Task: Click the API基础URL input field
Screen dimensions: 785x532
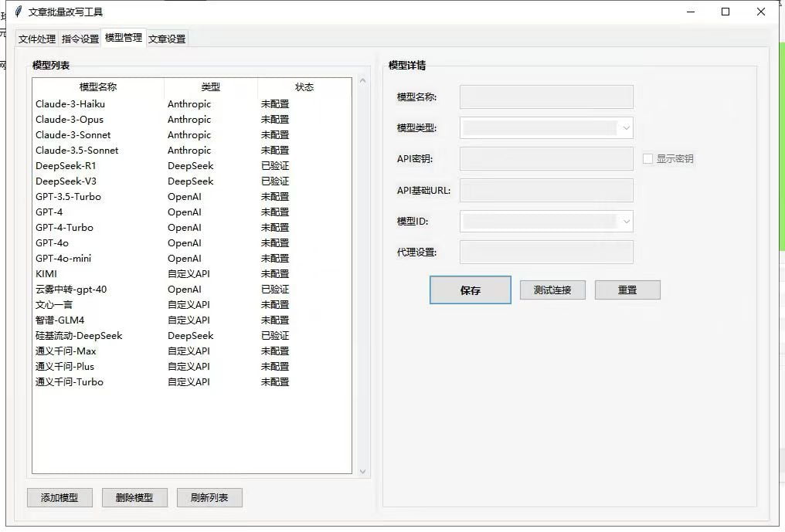Action: point(546,190)
